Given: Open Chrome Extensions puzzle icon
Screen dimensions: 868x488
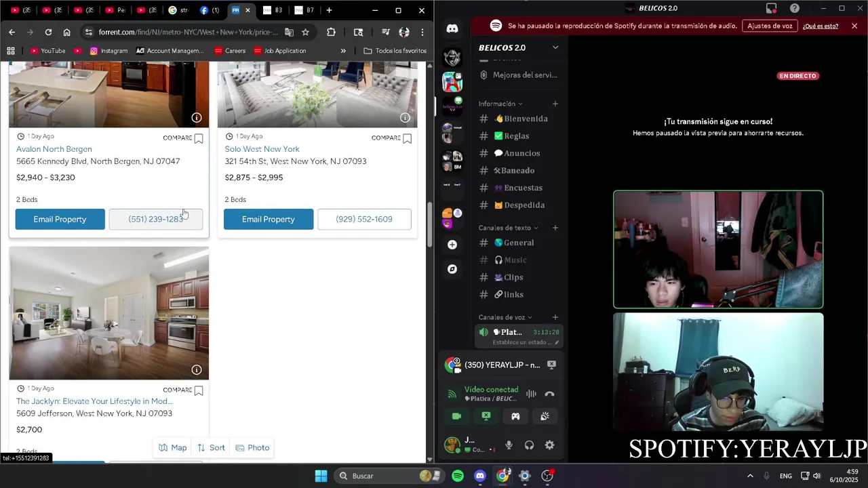Looking at the screenshot, I should pos(331,32).
